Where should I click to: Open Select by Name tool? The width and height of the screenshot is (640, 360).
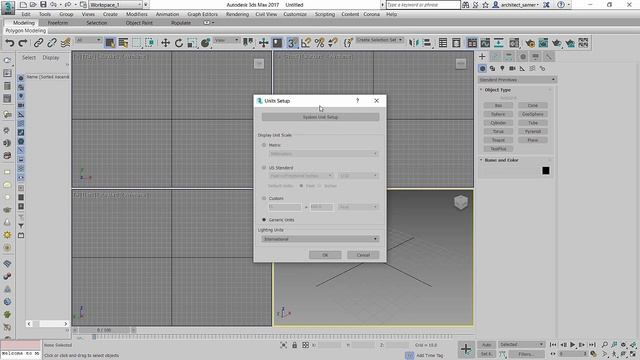123,42
